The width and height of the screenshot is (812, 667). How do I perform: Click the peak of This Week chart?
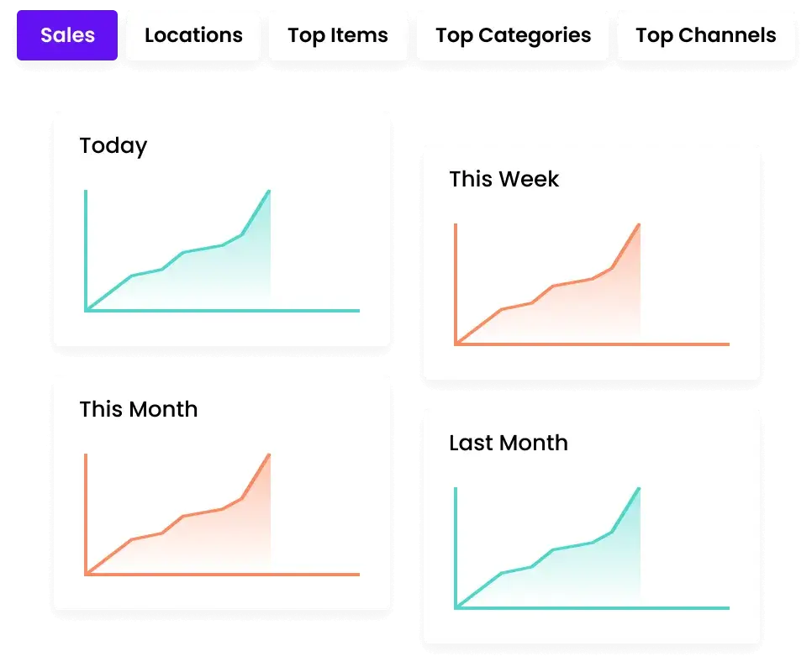(639, 225)
